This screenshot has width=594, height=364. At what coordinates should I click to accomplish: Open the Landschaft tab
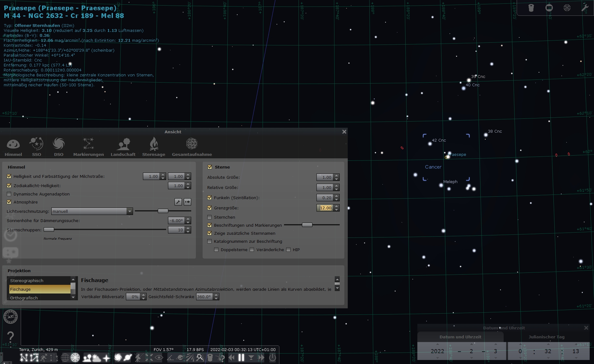(123, 147)
